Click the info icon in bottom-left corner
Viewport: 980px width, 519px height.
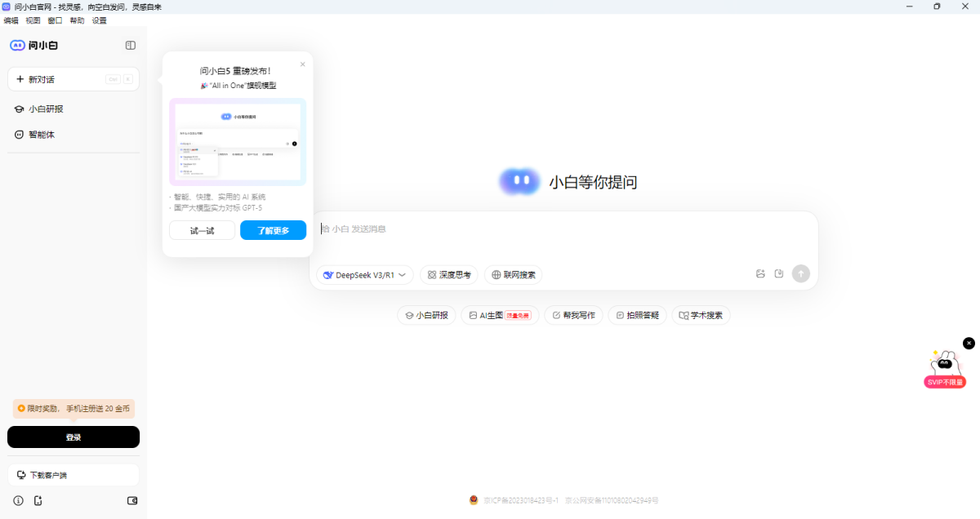[x=17, y=500]
